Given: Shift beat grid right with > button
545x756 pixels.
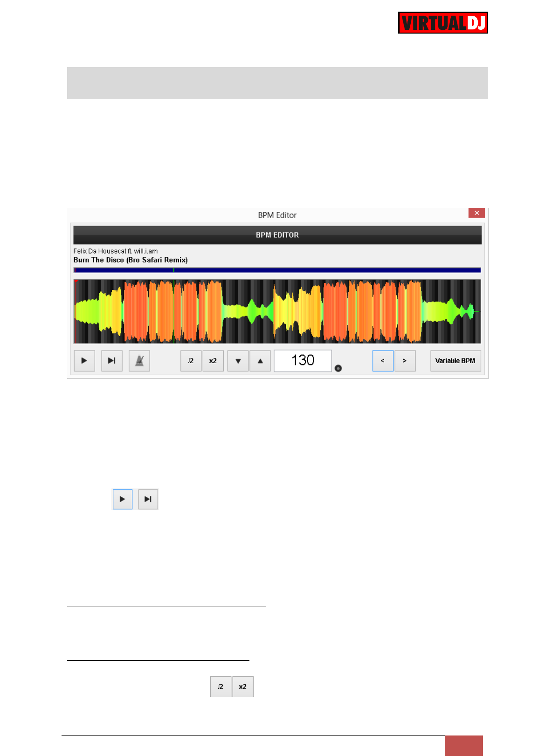Looking at the screenshot, I should pos(405,361).
